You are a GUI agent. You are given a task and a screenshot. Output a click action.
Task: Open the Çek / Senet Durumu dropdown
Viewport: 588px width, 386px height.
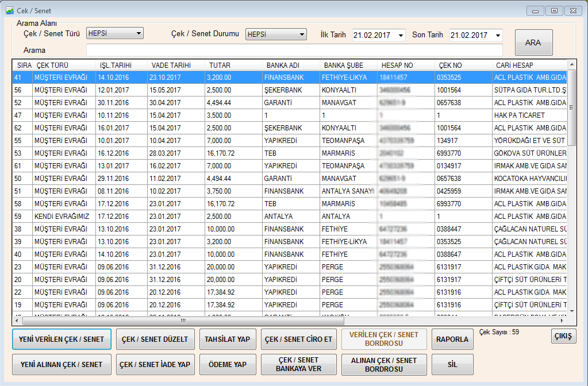pyautogui.click(x=276, y=34)
